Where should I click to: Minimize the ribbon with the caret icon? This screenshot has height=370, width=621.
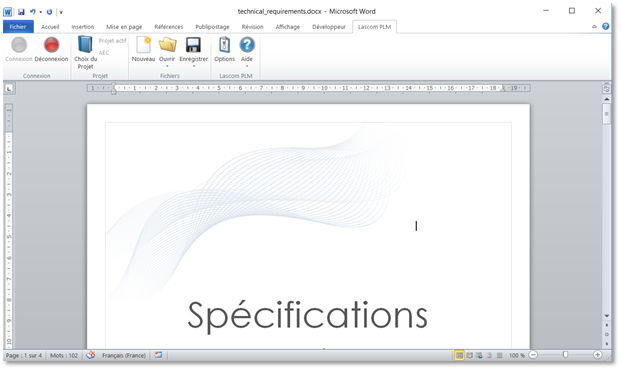point(594,27)
